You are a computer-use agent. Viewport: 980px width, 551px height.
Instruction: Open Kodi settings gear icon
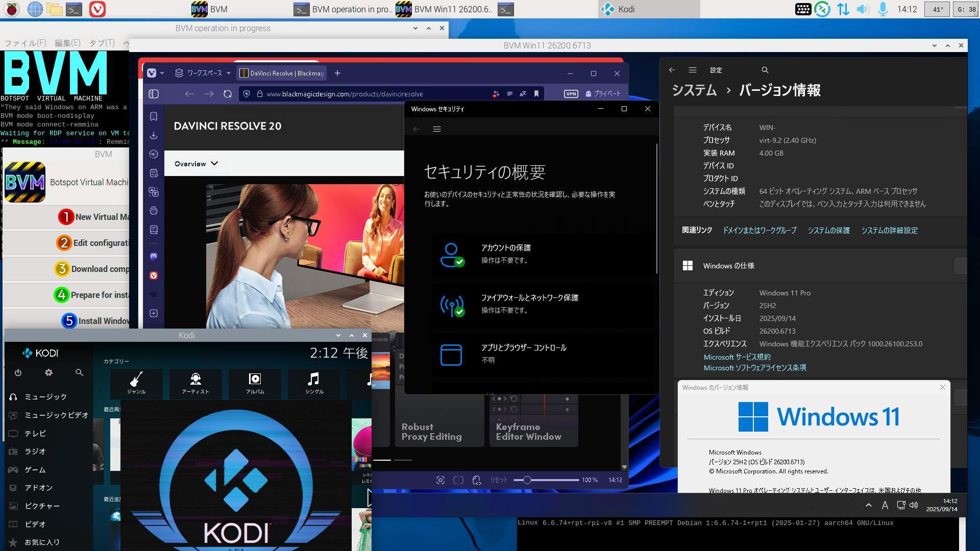(x=48, y=373)
